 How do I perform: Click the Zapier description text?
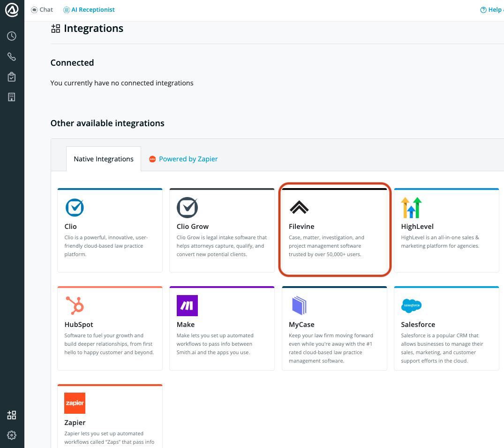(x=109, y=438)
